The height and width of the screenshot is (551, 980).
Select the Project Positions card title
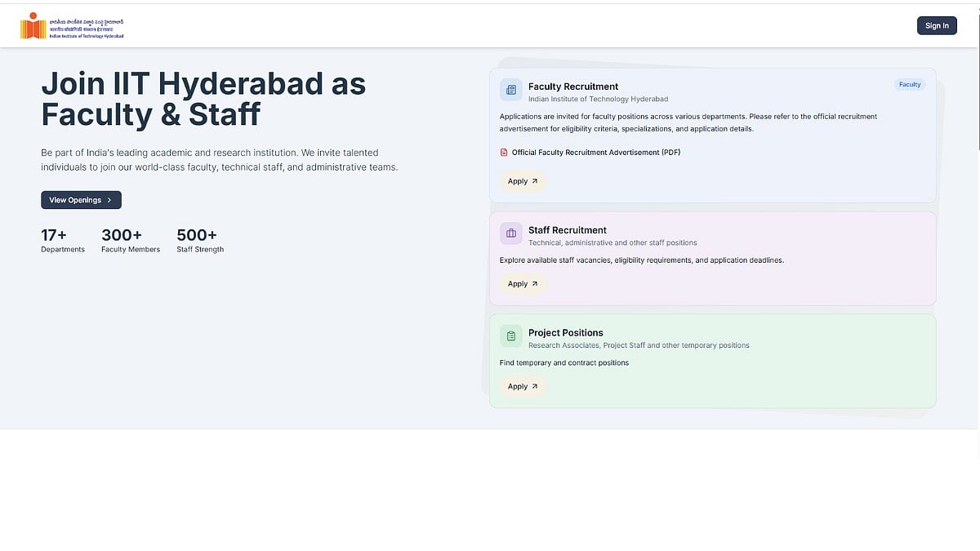[566, 332]
